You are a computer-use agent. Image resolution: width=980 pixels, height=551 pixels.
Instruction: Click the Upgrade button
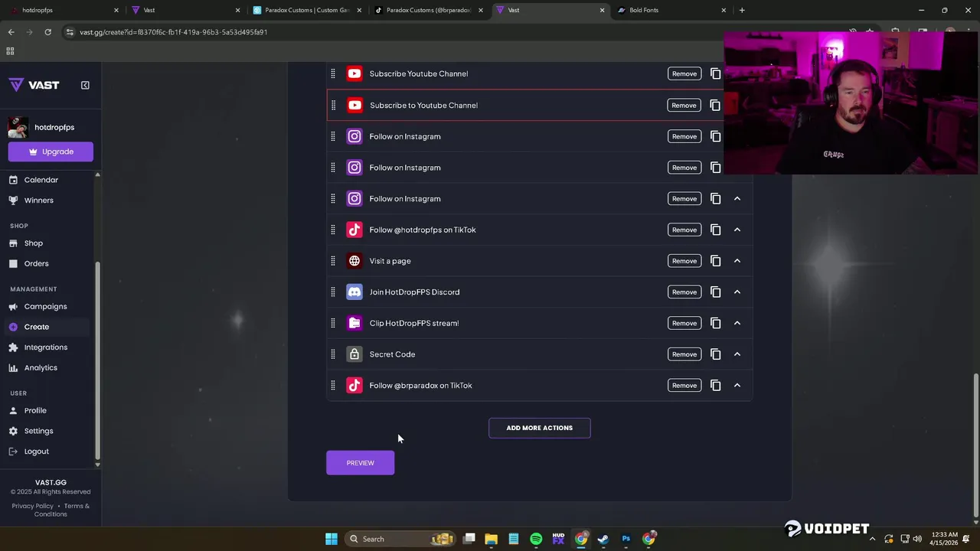(x=51, y=152)
